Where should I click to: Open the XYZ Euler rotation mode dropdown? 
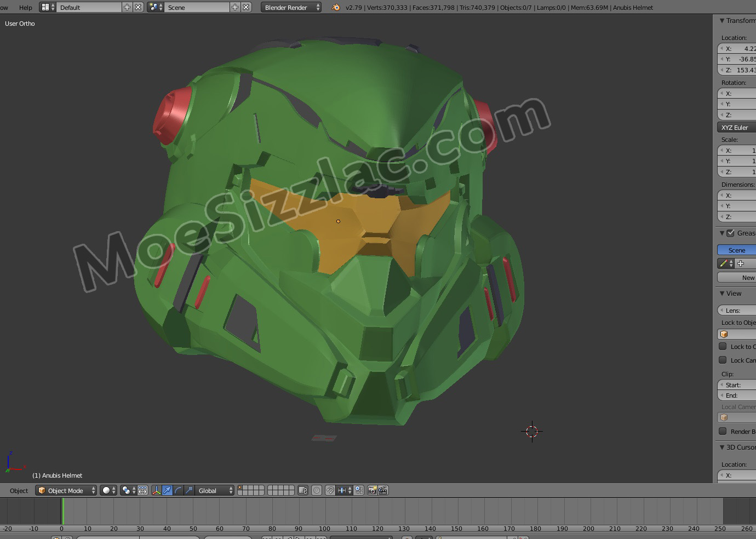coord(737,127)
